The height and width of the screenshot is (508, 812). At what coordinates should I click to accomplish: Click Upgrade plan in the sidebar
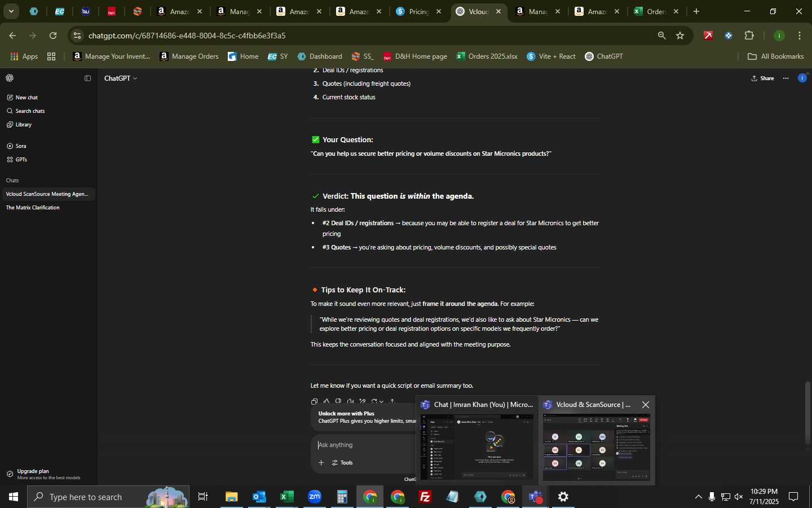pyautogui.click(x=47, y=474)
